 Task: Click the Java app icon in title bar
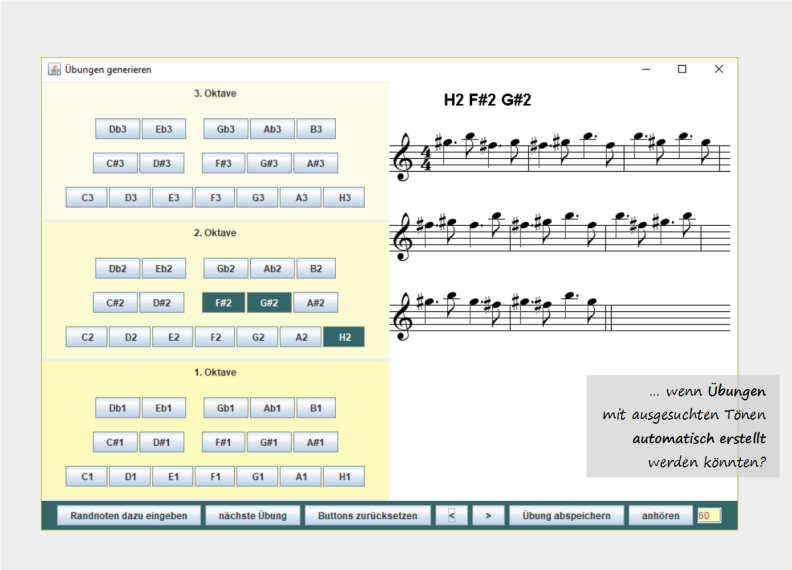(54, 69)
